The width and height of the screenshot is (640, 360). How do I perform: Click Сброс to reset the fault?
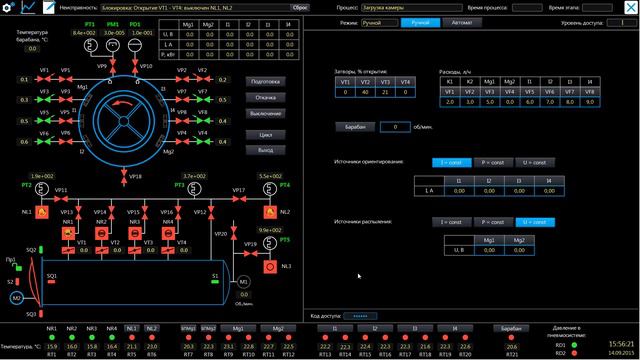pos(300,8)
